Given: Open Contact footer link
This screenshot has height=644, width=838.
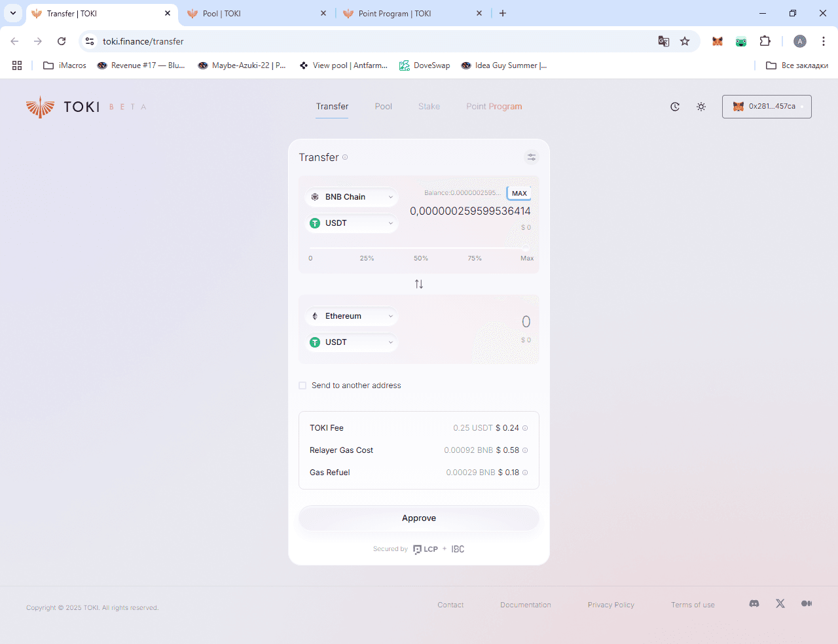Looking at the screenshot, I should 450,605.
